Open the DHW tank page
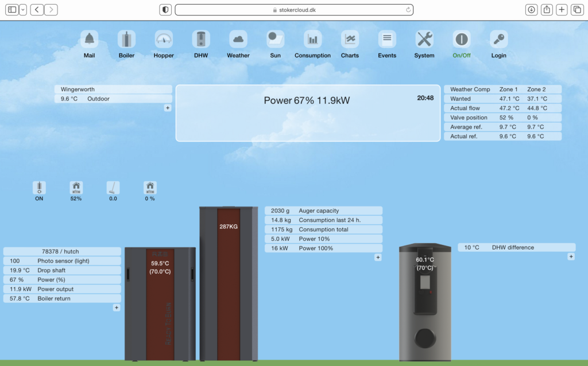 coord(201,40)
